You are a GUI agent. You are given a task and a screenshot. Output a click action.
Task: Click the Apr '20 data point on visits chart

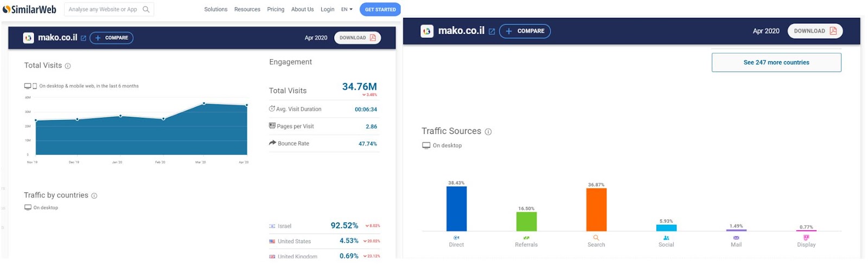click(x=247, y=105)
